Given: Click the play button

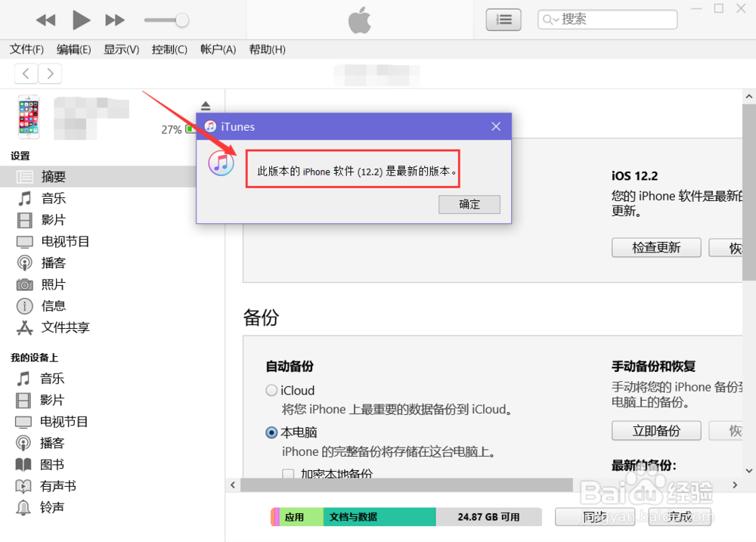Looking at the screenshot, I should click(81, 20).
